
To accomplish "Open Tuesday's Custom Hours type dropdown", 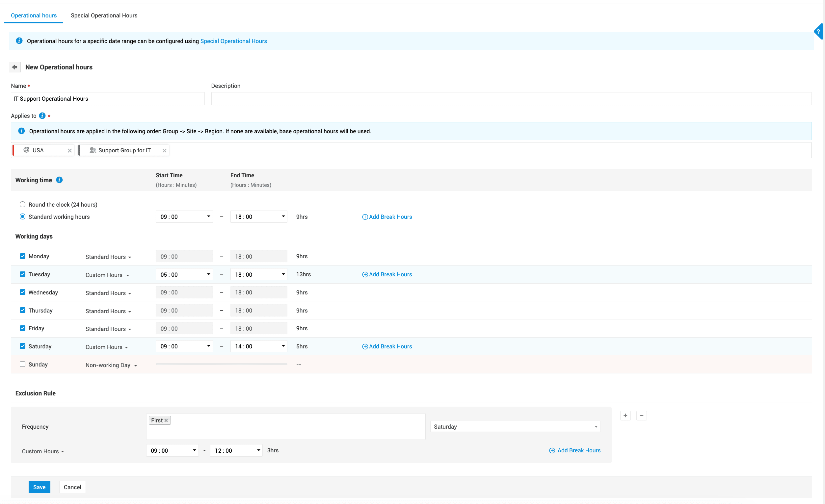I will click(107, 275).
